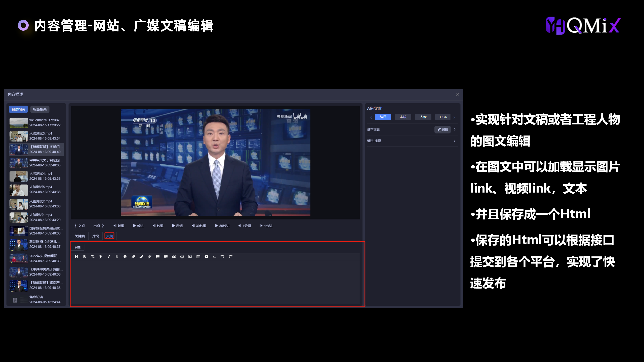The height and width of the screenshot is (362, 644).
Task: Toggle bold formatting in the manuscript editor
Action: [x=85, y=257]
